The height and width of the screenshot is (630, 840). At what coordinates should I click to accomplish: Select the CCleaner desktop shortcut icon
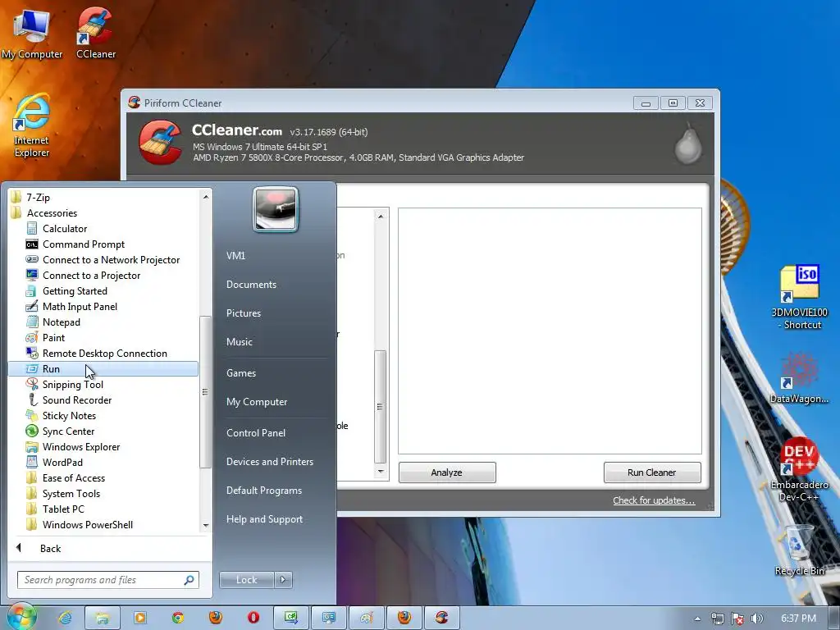click(95, 32)
